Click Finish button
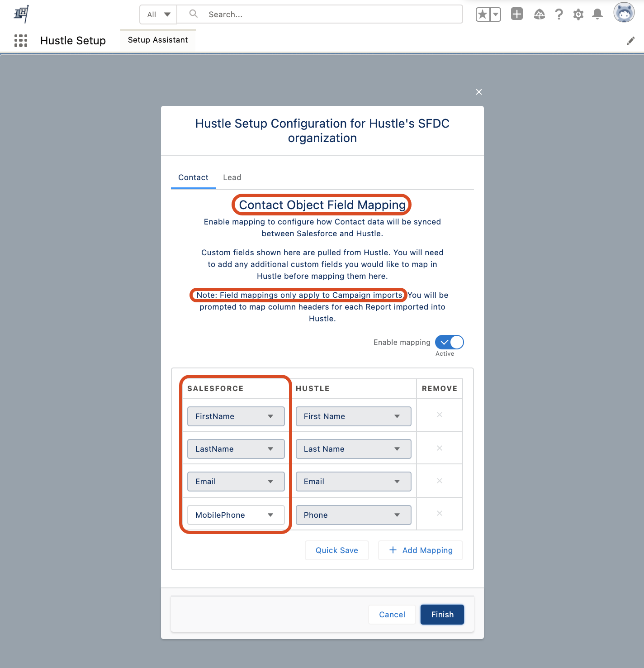The height and width of the screenshot is (668, 644). 442,615
